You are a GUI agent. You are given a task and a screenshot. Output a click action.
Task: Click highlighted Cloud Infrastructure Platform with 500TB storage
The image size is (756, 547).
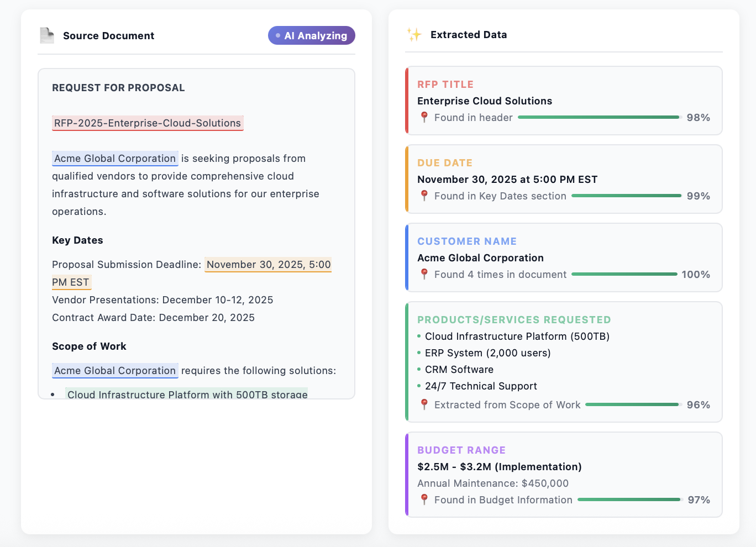pos(187,394)
